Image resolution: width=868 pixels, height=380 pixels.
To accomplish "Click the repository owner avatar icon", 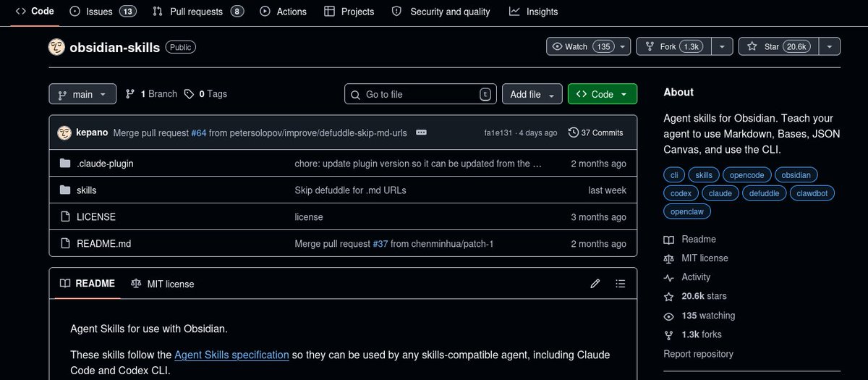I will pyautogui.click(x=56, y=47).
